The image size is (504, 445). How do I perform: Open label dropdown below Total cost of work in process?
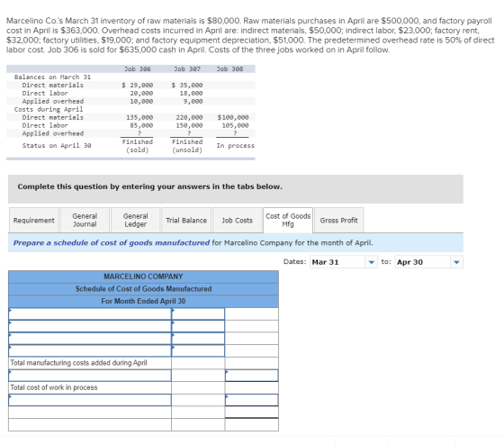click(90, 400)
